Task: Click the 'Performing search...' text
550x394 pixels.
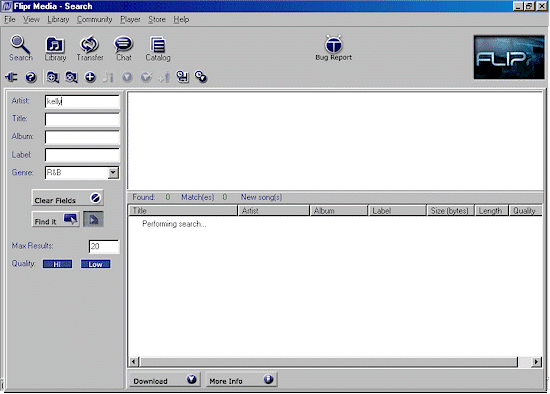Action: click(174, 224)
